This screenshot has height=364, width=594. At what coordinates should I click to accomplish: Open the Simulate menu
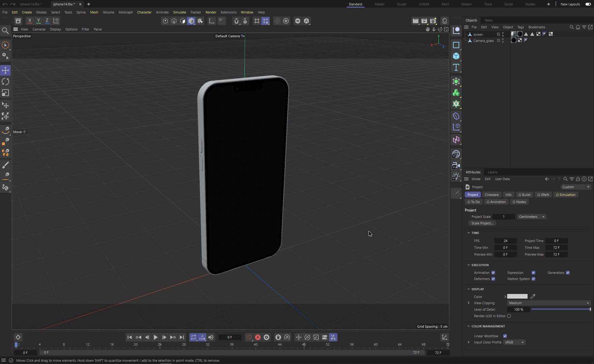tap(179, 12)
